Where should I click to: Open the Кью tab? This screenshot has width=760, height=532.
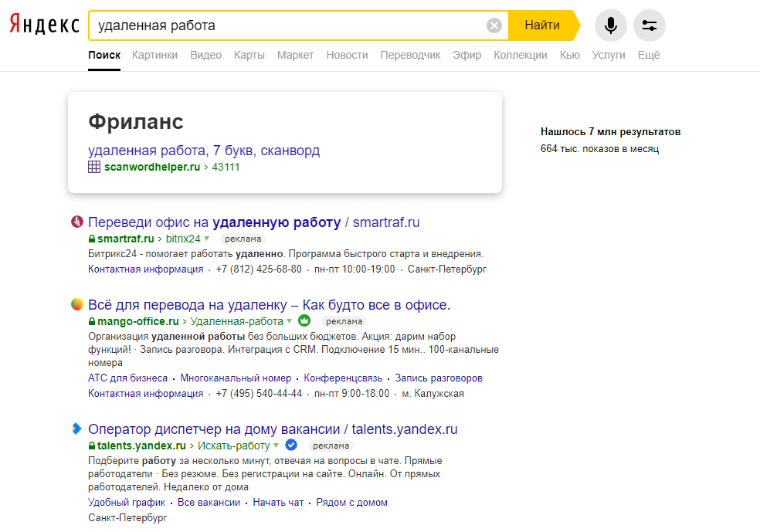pos(569,56)
